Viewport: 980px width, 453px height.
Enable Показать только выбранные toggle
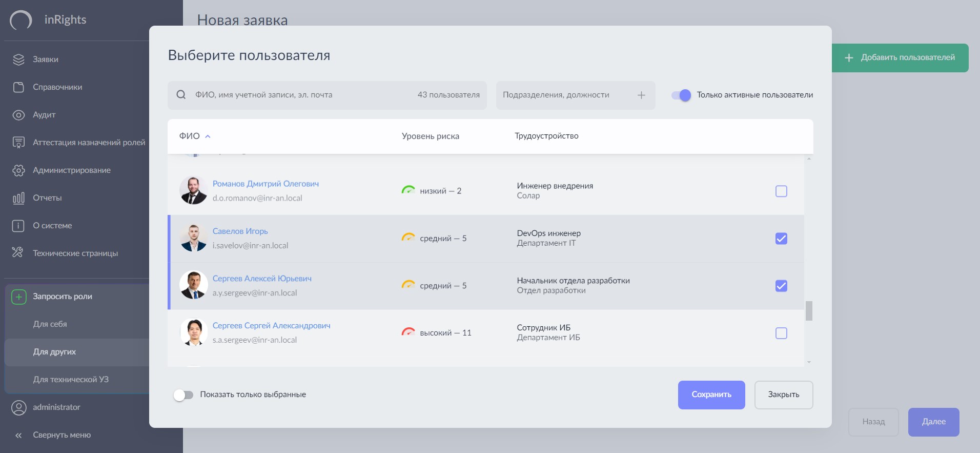click(183, 395)
